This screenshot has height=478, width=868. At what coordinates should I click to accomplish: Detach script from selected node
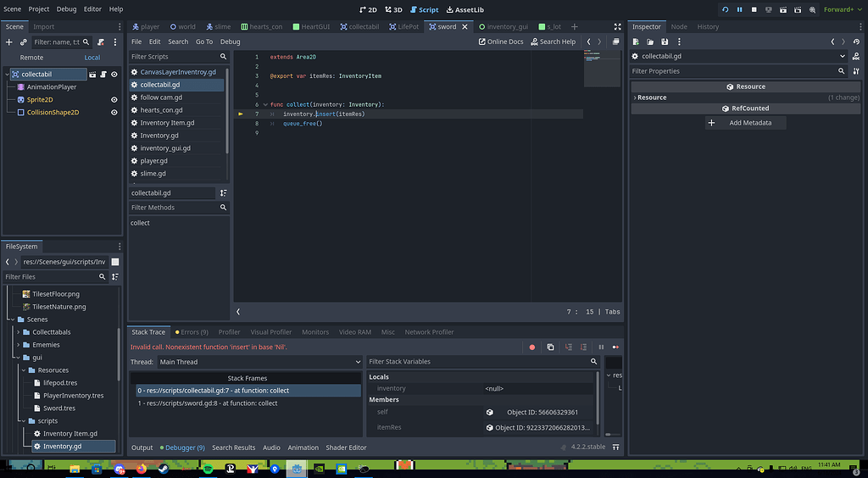[x=101, y=42]
